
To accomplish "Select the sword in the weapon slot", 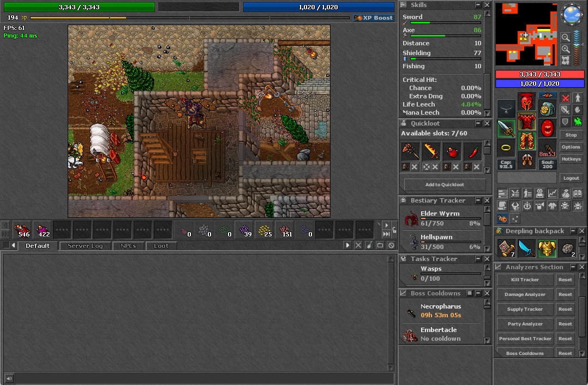I will coord(506,128).
